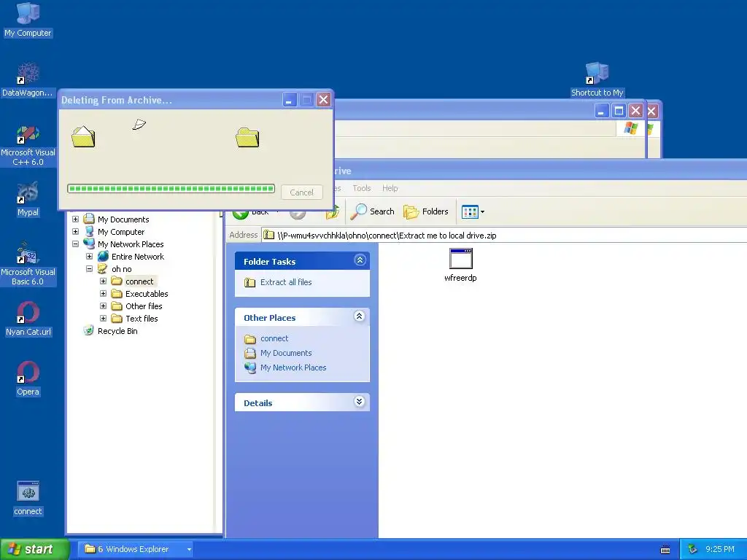Collapse the Other Places panel
The image size is (747, 560).
[x=360, y=316]
